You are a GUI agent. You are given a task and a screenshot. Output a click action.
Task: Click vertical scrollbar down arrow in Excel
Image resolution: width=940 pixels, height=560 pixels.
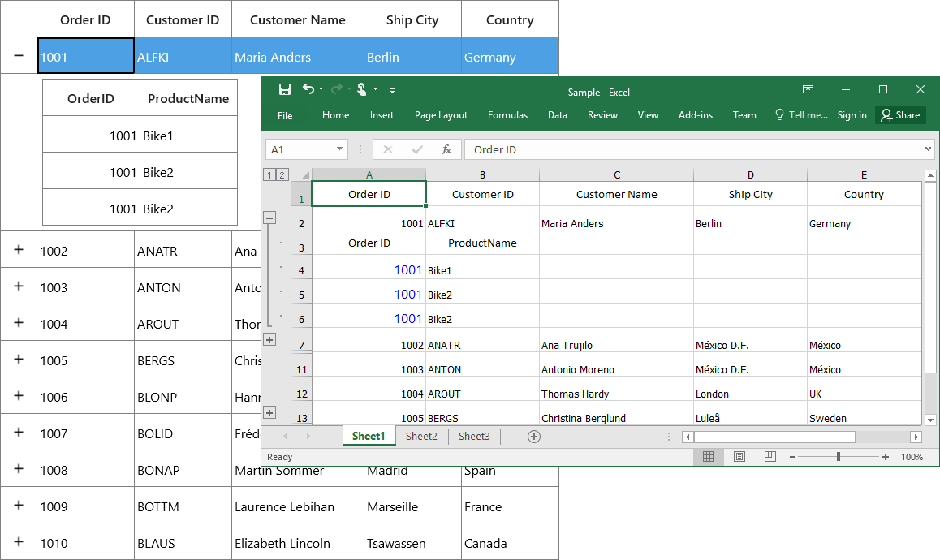(930, 420)
